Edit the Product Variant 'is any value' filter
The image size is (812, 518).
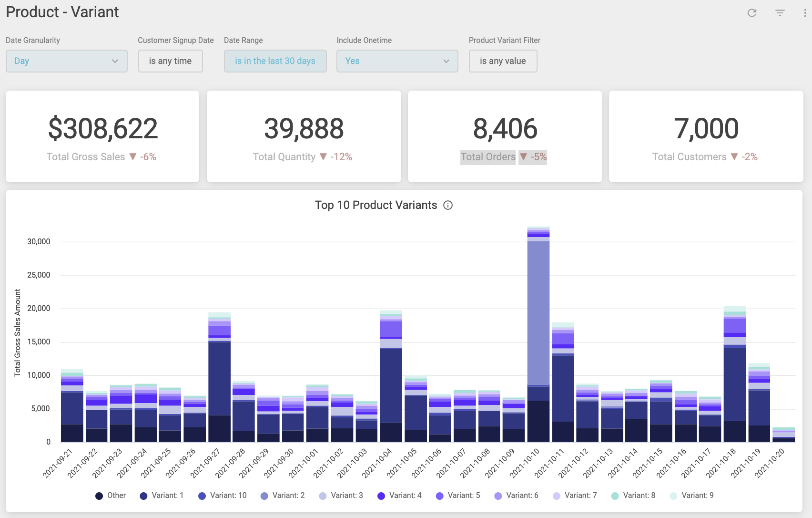503,61
